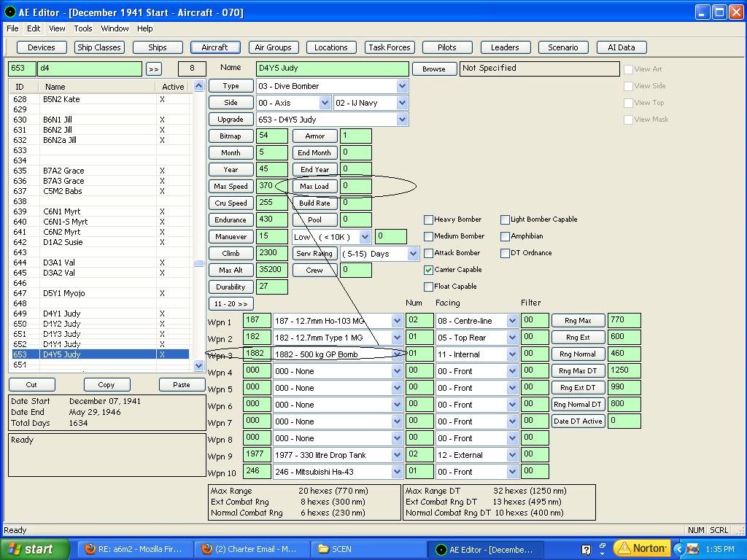Go to Task Forces section
The image size is (747, 560).
click(x=390, y=47)
